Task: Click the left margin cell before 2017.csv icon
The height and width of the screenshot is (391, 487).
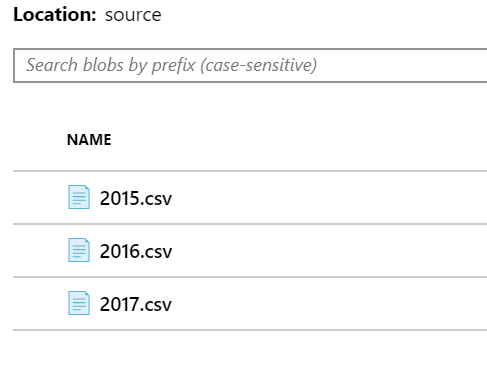Action: (39, 304)
